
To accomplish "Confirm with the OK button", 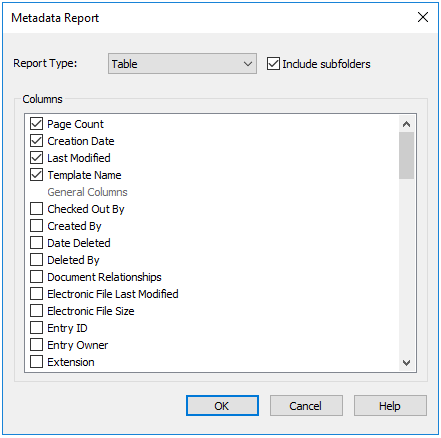I will click(222, 406).
